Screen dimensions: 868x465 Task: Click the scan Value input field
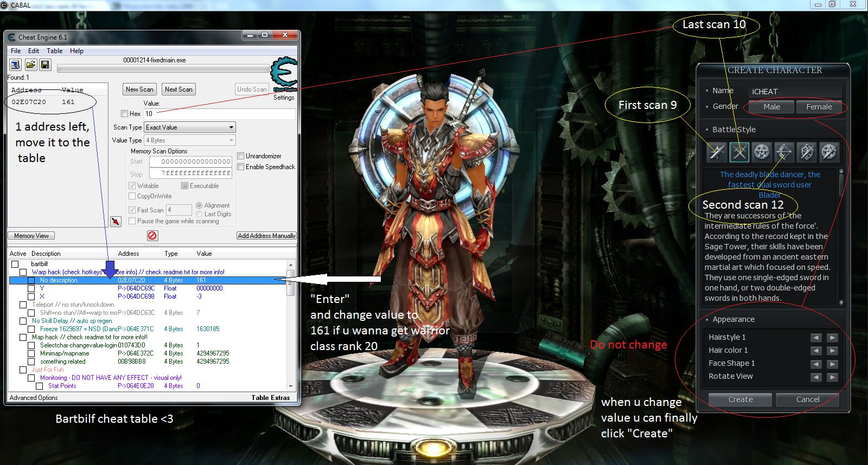click(x=219, y=114)
